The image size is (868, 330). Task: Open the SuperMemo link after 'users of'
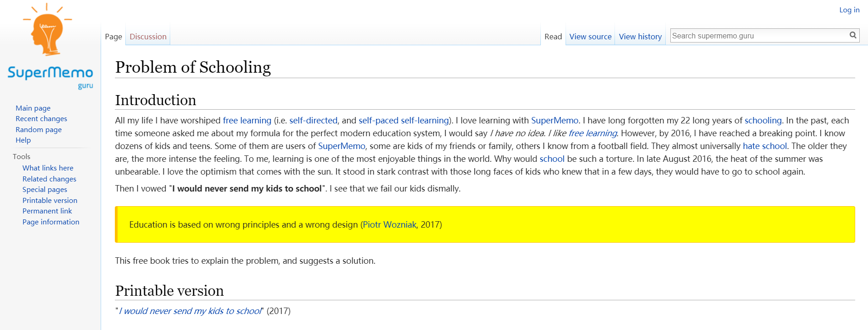pyautogui.click(x=342, y=146)
